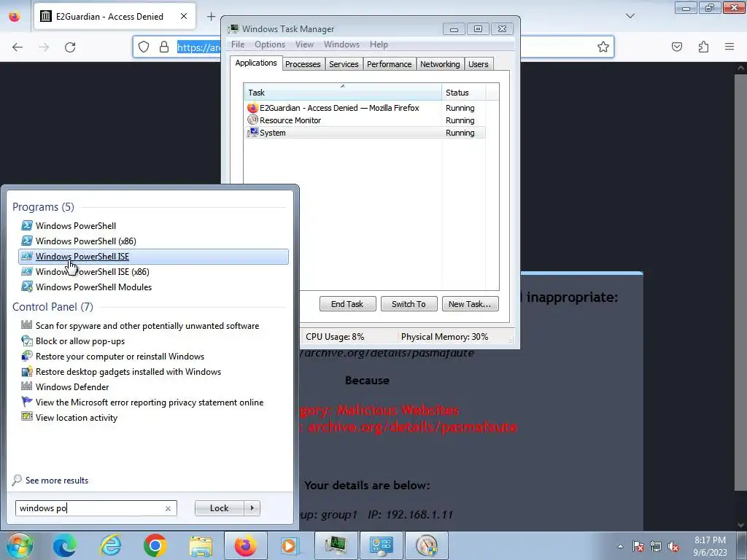Switch to Resource Monitor in the taskbar
Screen dimensions: 747x560
click(426, 545)
